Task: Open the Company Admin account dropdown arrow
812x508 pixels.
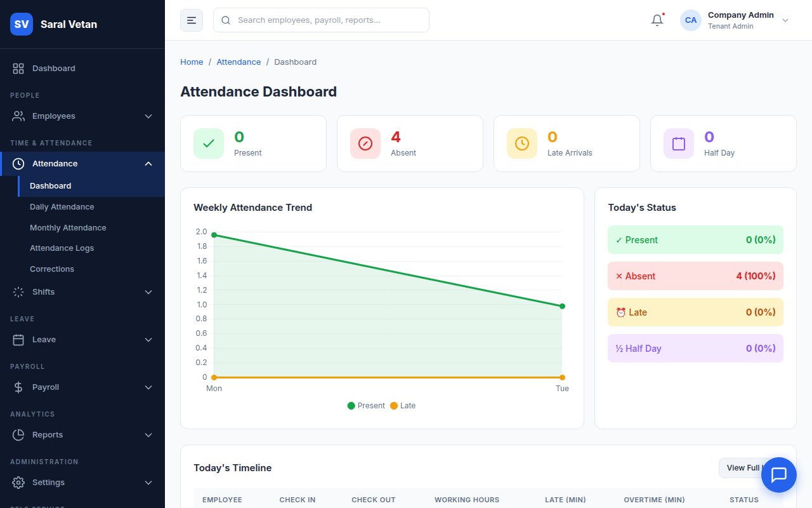Action: coord(785,20)
